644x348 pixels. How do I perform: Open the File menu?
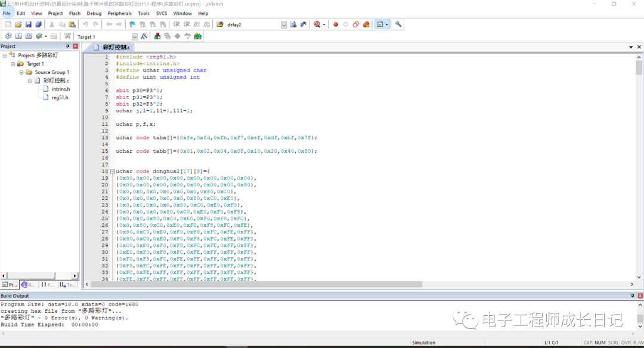click(x=7, y=14)
